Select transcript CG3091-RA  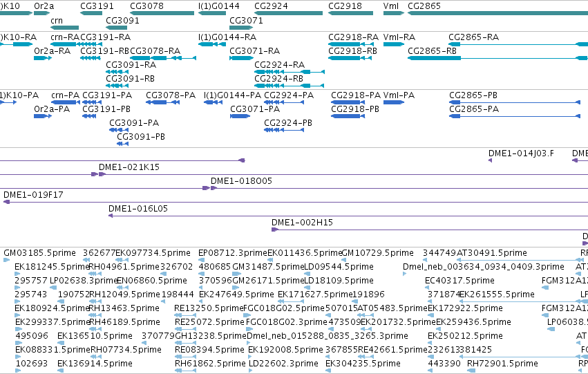click(131, 65)
